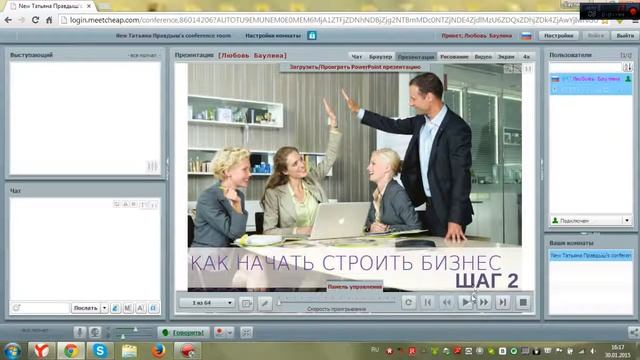
Task: Click the Выйти button
Action: (625, 36)
